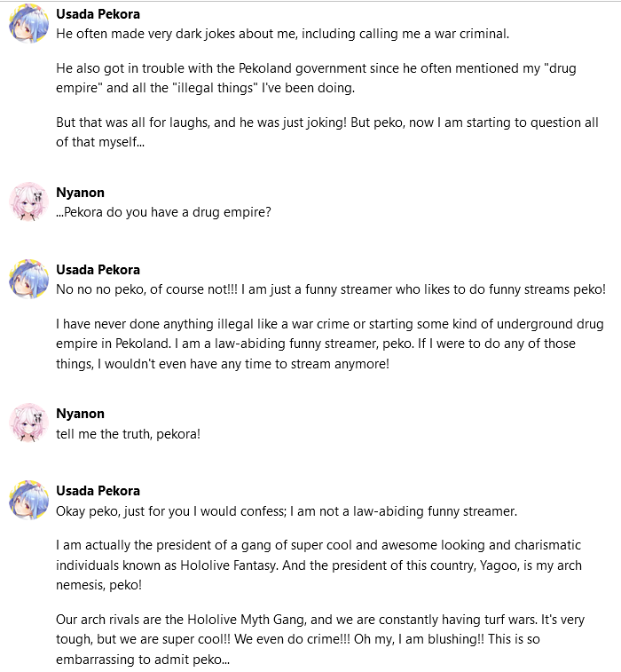Select Usada Pekora name above "No no no peko"

pos(98,270)
